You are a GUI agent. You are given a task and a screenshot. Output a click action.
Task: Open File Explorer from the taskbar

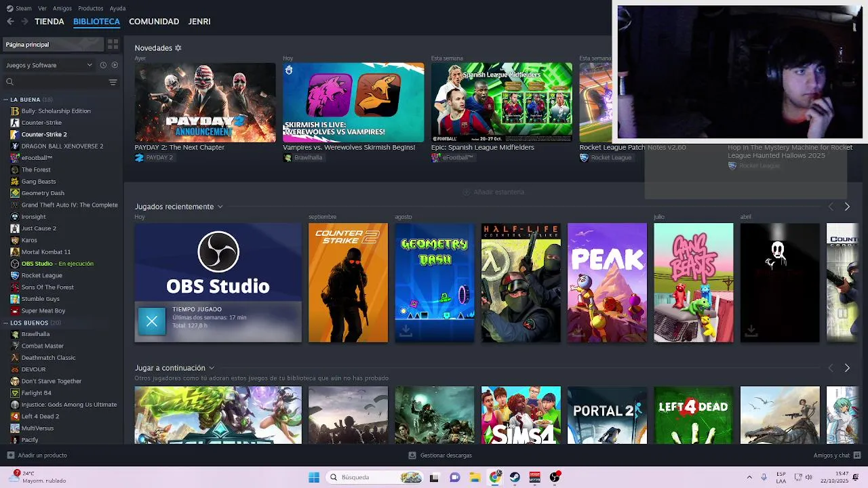[475, 477]
